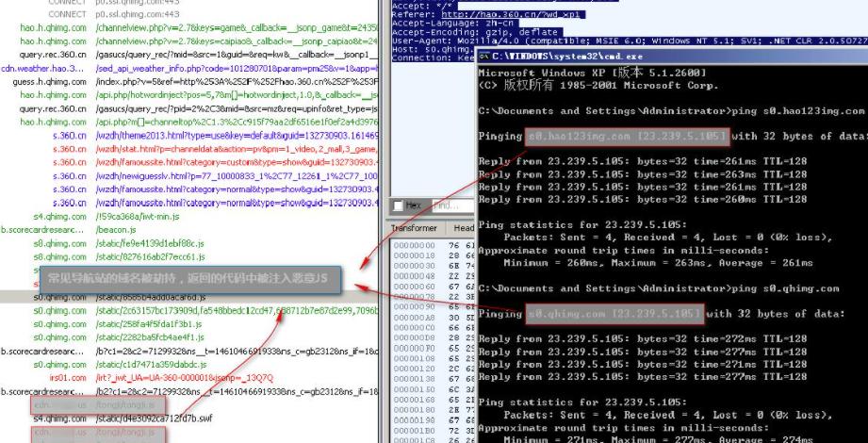Viewport: 868px width, 443px height.
Task: Select the red irs01.com /irt? session
Action: pos(189,378)
